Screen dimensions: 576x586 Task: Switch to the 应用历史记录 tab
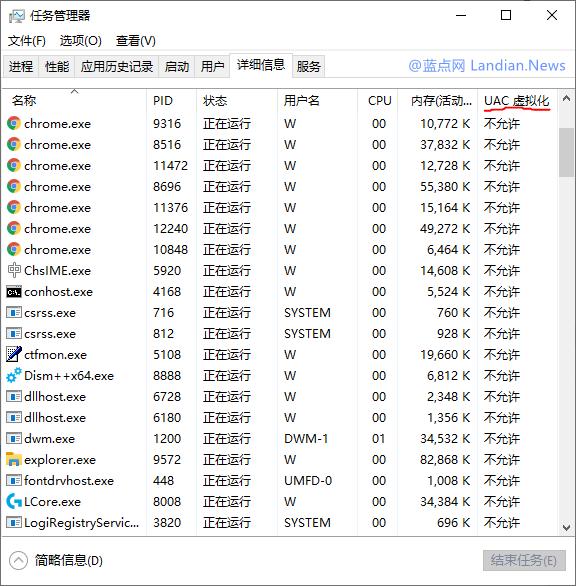[x=117, y=67]
